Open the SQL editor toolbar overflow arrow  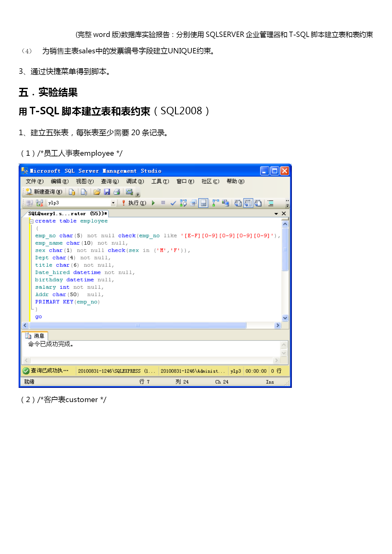(287, 203)
